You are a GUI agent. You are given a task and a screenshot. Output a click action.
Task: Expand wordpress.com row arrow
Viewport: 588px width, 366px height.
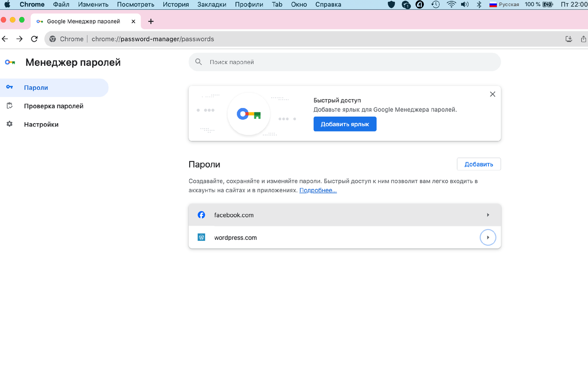coord(488,237)
